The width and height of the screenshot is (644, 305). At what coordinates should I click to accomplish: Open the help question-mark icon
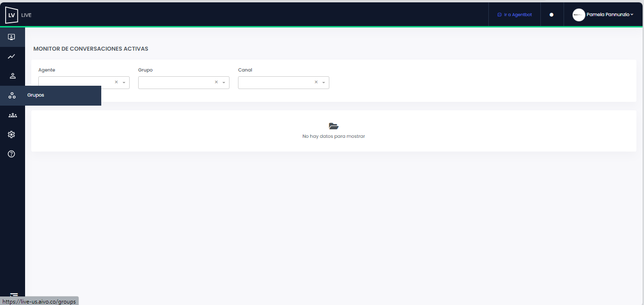click(x=12, y=154)
